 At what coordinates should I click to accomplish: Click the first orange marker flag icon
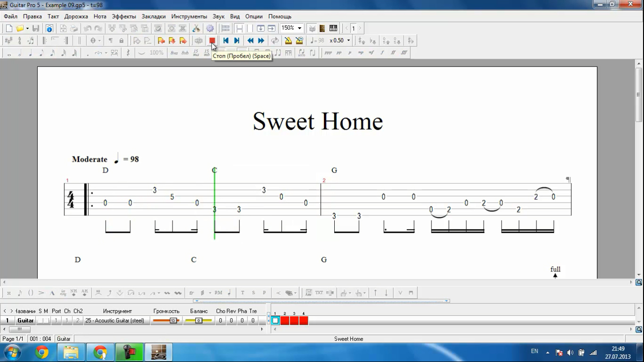pyautogui.click(x=161, y=41)
